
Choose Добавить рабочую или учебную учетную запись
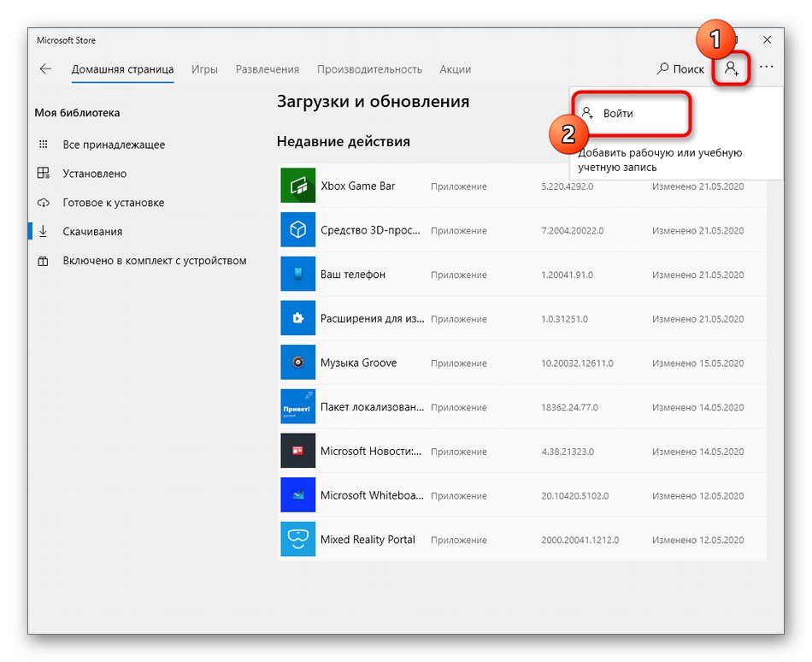point(660,160)
